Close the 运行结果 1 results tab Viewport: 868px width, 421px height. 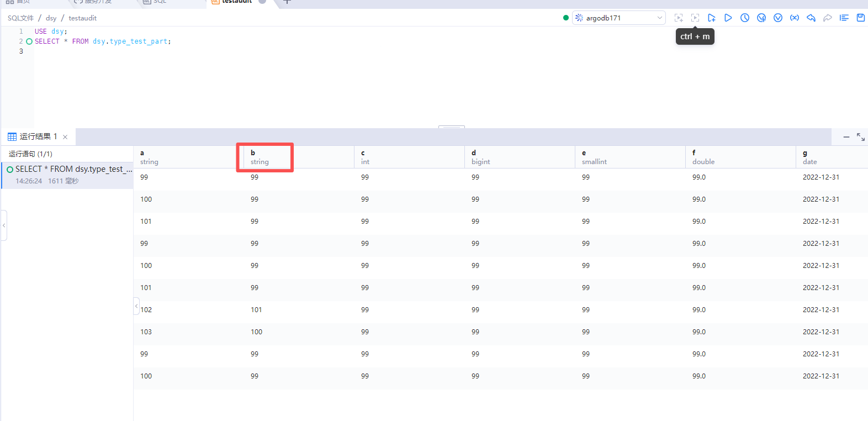65,137
